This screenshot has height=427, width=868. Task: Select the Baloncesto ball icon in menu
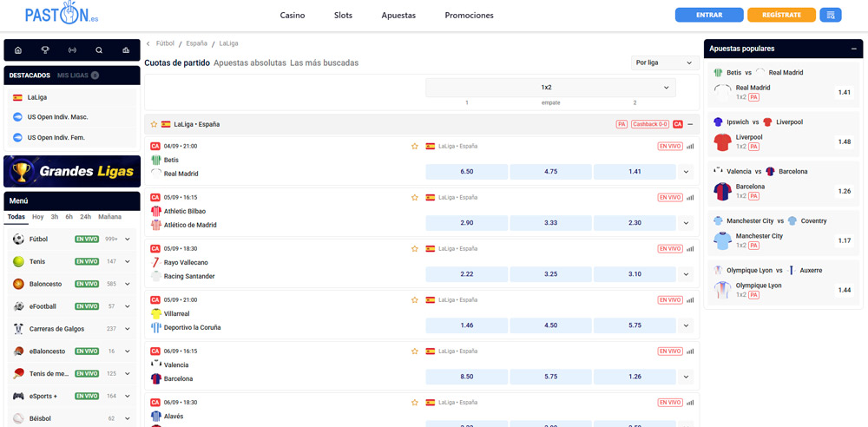[19, 284]
